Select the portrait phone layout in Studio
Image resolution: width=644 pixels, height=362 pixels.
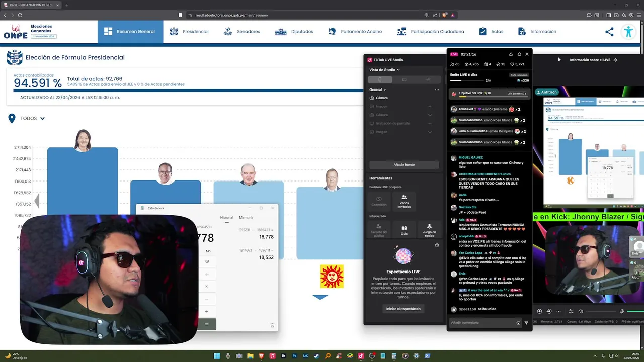[x=380, y=79]
